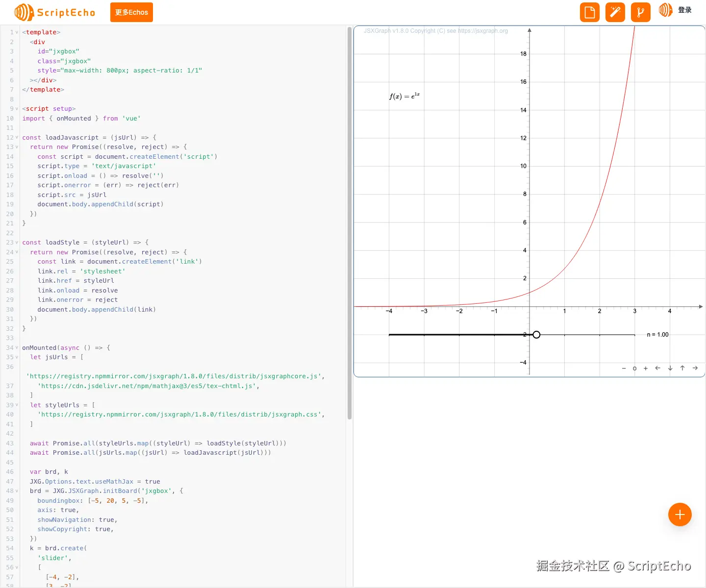Click the showNavigation: true line
706x588 pixels.
click(x=77, y=520)
